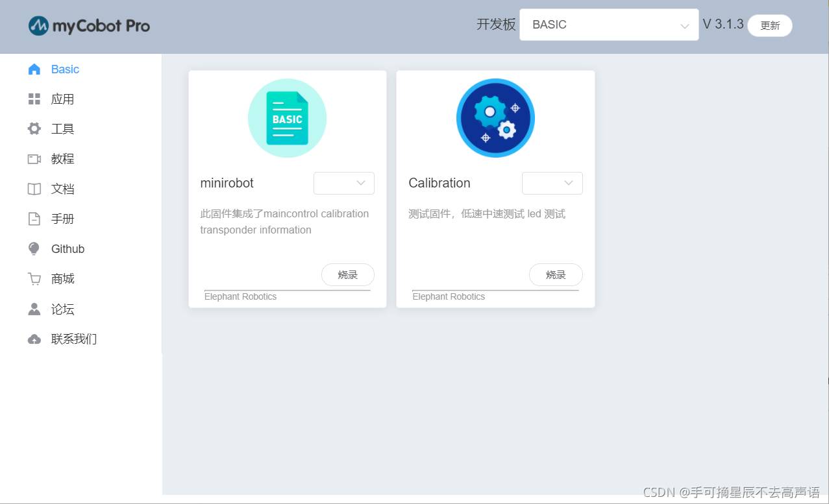Open the 商城 sidebar menu item
829x504 pixels.
(x=81, y=279)
